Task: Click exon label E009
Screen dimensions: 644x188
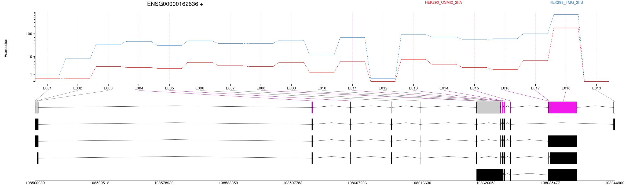Action: (x=291, y=88)
